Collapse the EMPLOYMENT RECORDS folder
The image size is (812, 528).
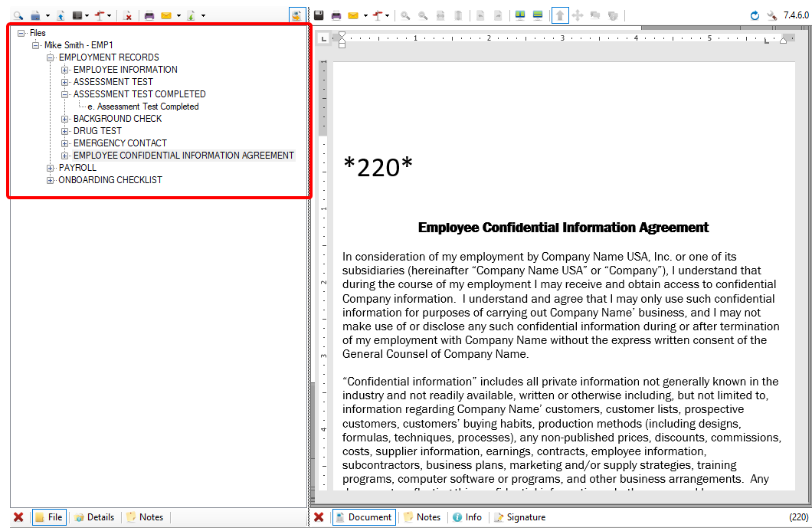[51, 57]
